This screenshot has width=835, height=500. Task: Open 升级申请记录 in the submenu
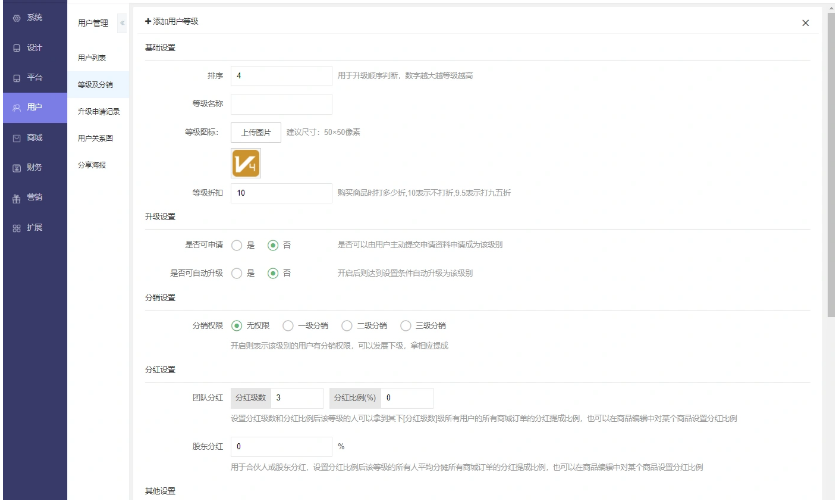[98, 111]
